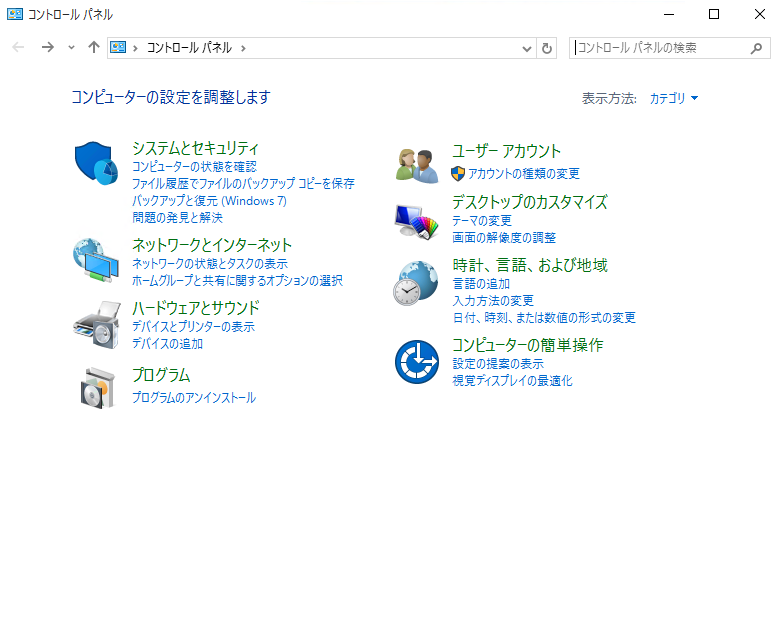
Task: Maximize the Control Panel window
Action: point(714,14)
